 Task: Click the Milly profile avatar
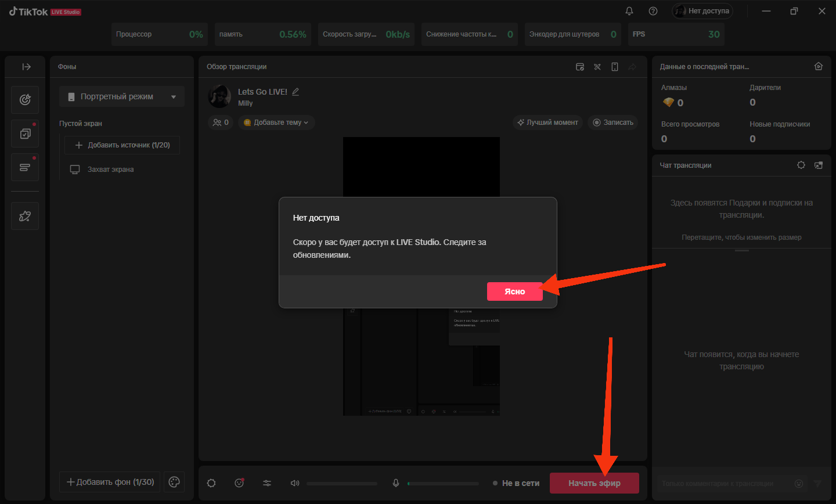[x=219, y=96]
